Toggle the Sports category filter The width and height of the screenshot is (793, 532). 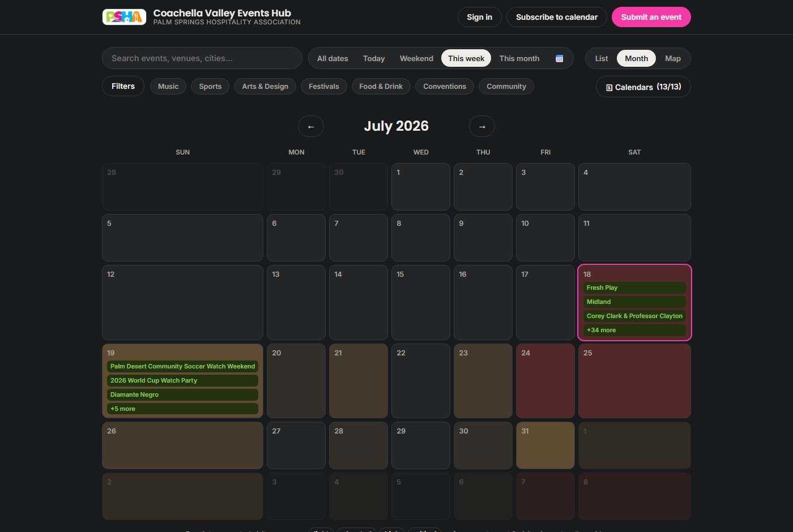[x=210, y=87]
